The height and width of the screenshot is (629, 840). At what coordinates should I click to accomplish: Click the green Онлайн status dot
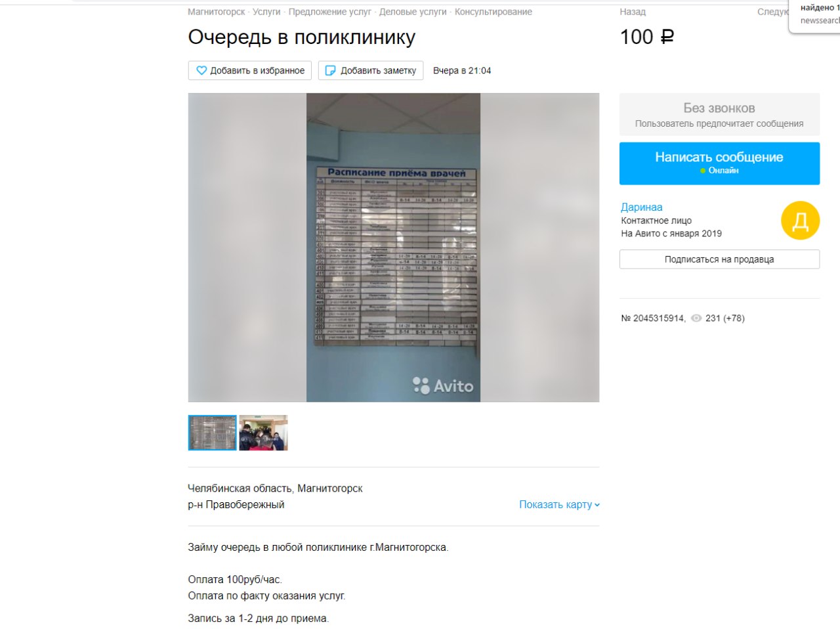[703, 171]
